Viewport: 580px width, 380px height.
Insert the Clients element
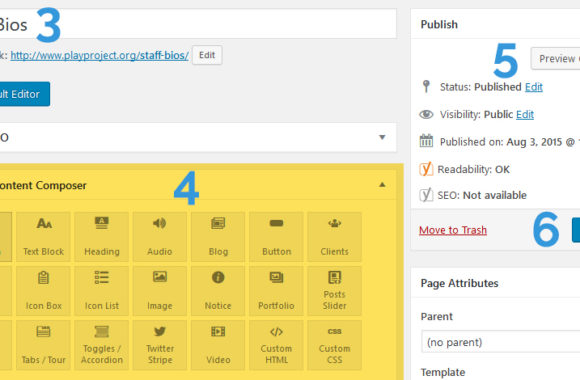click(334, 237)
